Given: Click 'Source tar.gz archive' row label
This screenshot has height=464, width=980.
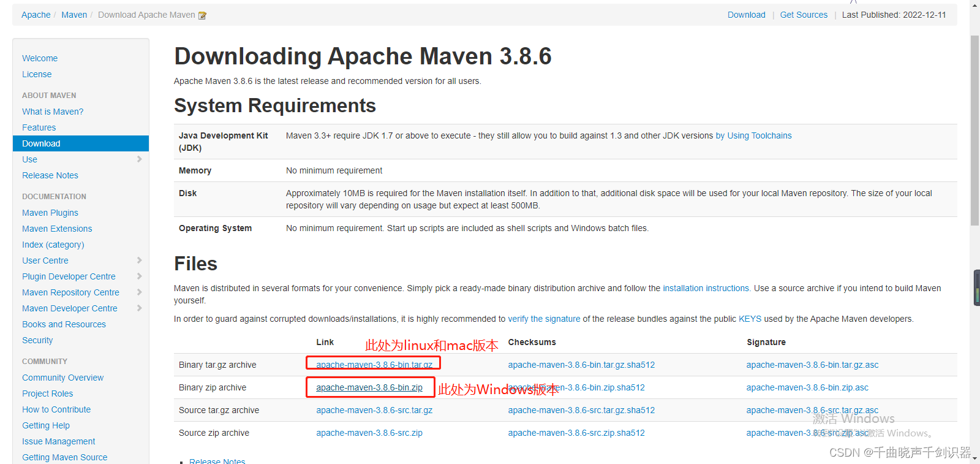Looking at the screenshot, I should pyautogui.click(x=219, y=410).
